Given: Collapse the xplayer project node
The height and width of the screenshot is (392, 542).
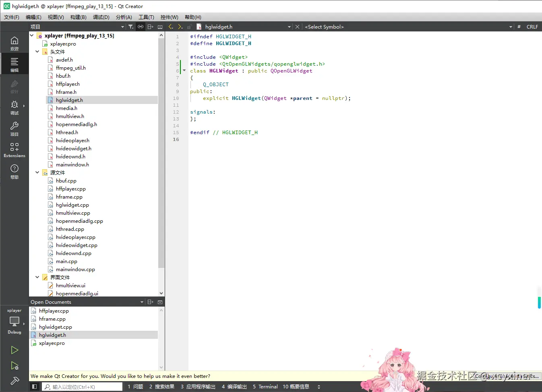Looking at the screenshot, I should point(32,35).
